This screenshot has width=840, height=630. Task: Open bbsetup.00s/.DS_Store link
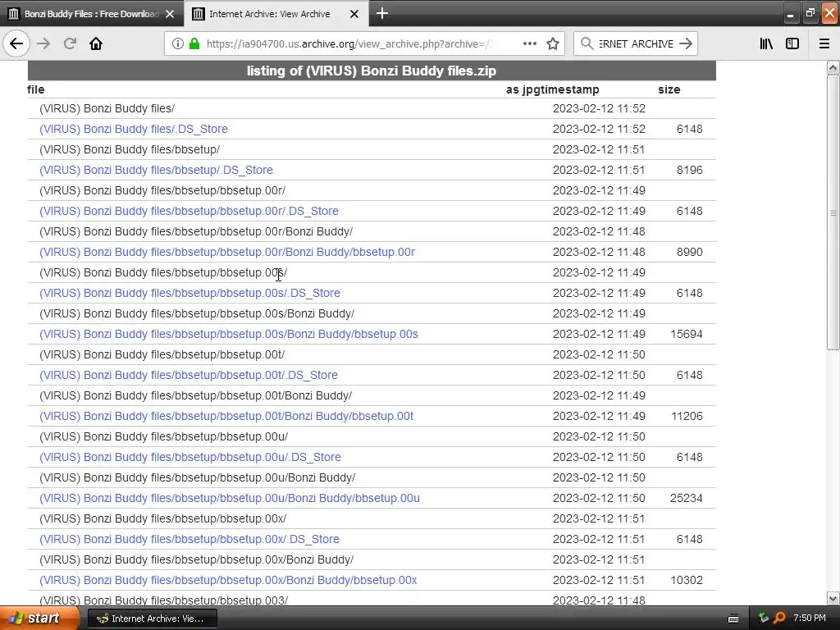coord(189,293)
